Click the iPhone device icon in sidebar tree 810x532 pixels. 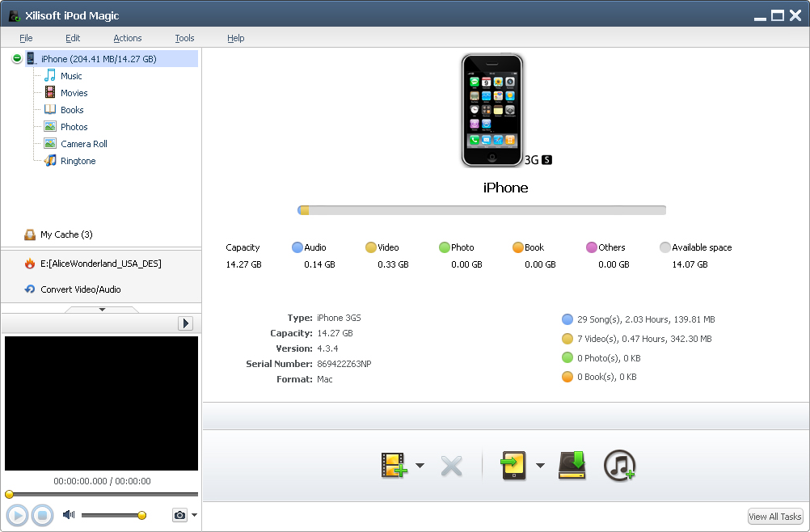pyautogui.click(x=32, y=58)
